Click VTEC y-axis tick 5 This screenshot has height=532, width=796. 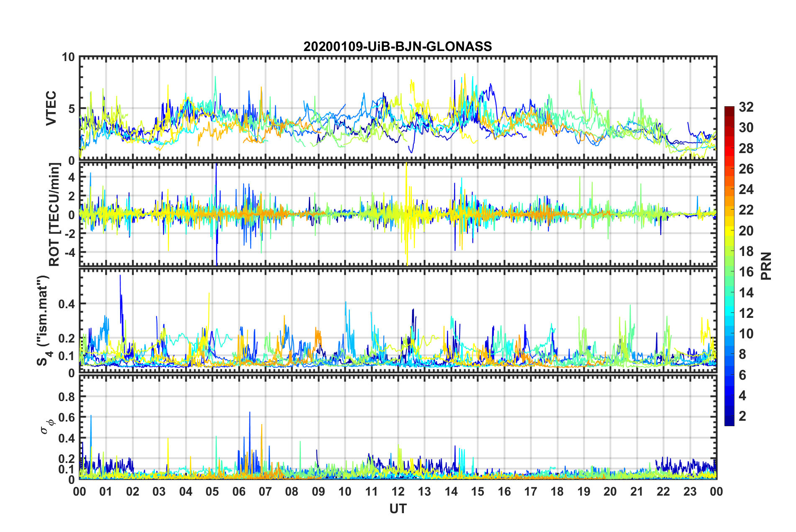[72, 108]
